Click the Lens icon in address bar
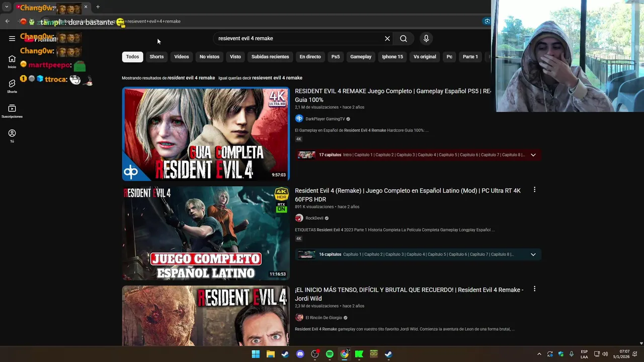The image size is (644, 362). [x=487, y=21]
